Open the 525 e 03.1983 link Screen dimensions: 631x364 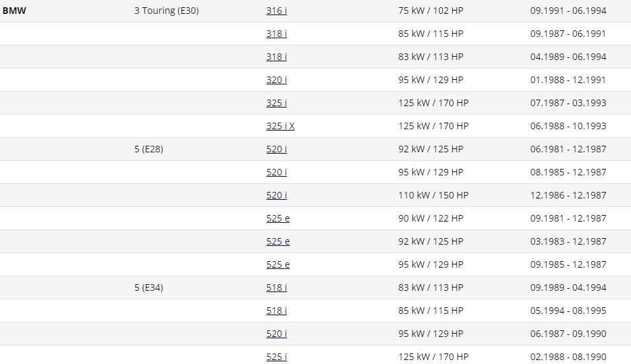pos(278,241)
